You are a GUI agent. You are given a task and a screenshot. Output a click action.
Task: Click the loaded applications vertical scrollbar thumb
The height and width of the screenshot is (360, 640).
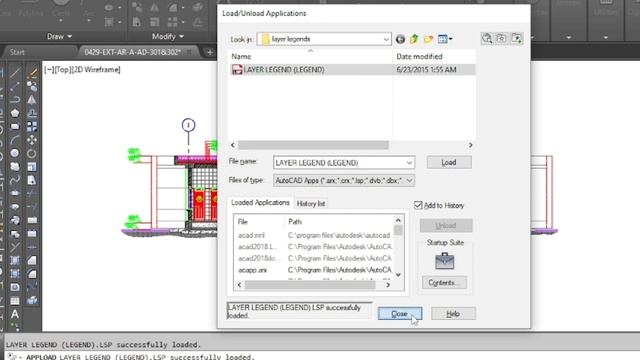398,231
